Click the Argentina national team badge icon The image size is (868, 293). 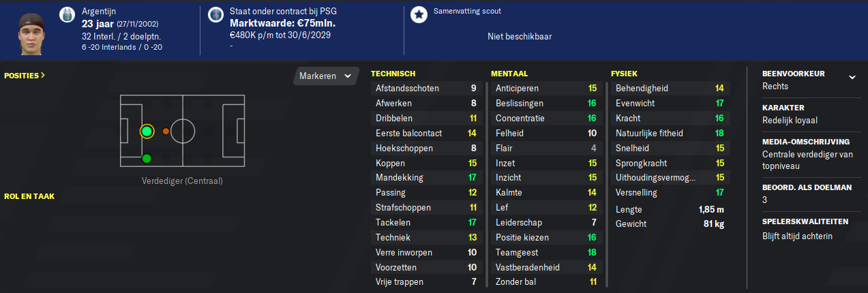pos(67,14)
